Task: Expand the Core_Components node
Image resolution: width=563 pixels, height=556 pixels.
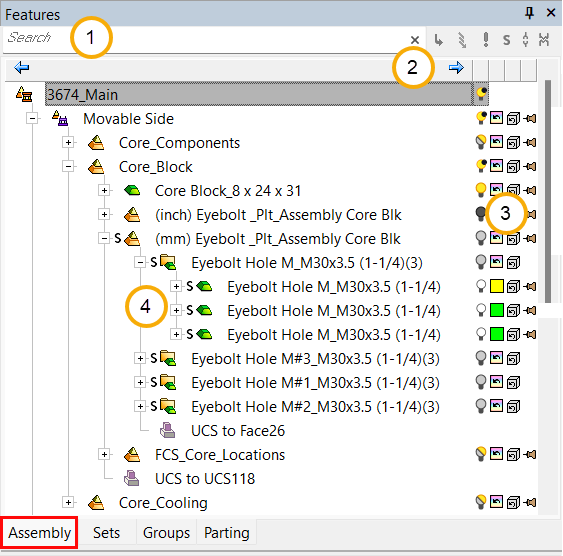Action: (68, 142)
